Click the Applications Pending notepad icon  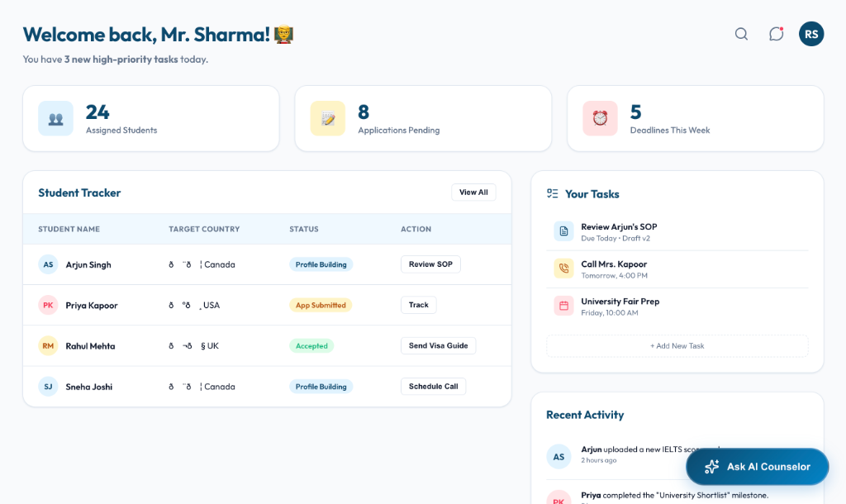click(327, 118)
